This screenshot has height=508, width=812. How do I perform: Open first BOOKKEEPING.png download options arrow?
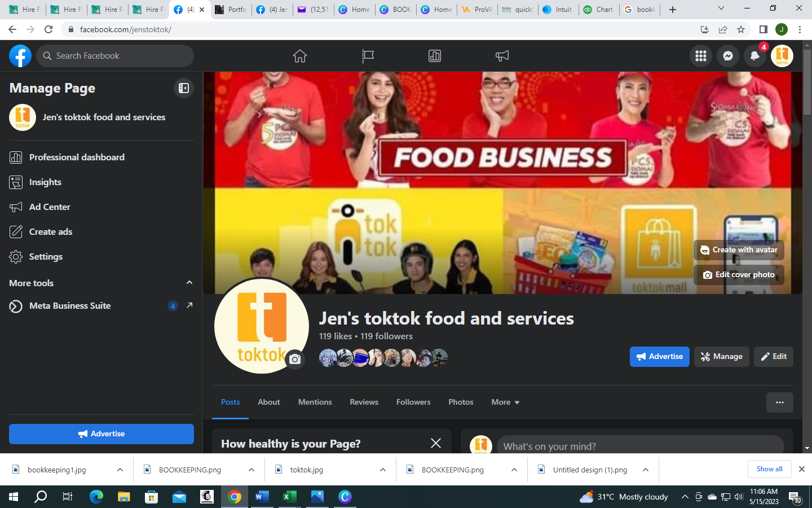click(x=251, y=470)
